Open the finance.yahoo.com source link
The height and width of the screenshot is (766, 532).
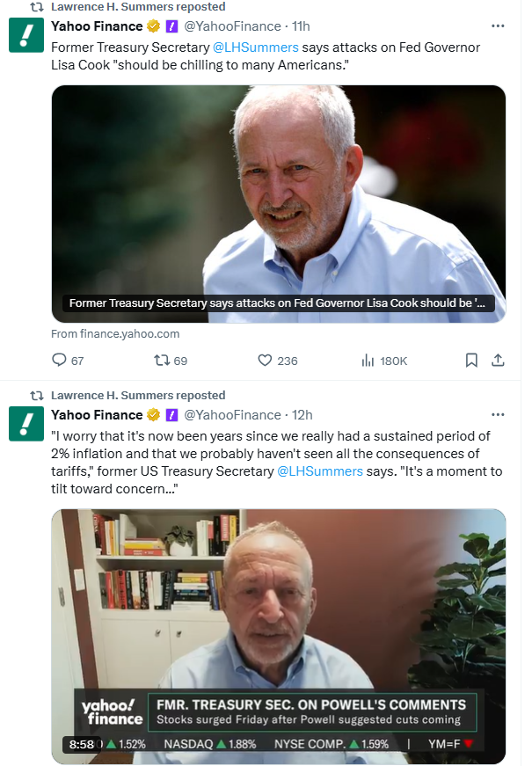tap(115, 334)
